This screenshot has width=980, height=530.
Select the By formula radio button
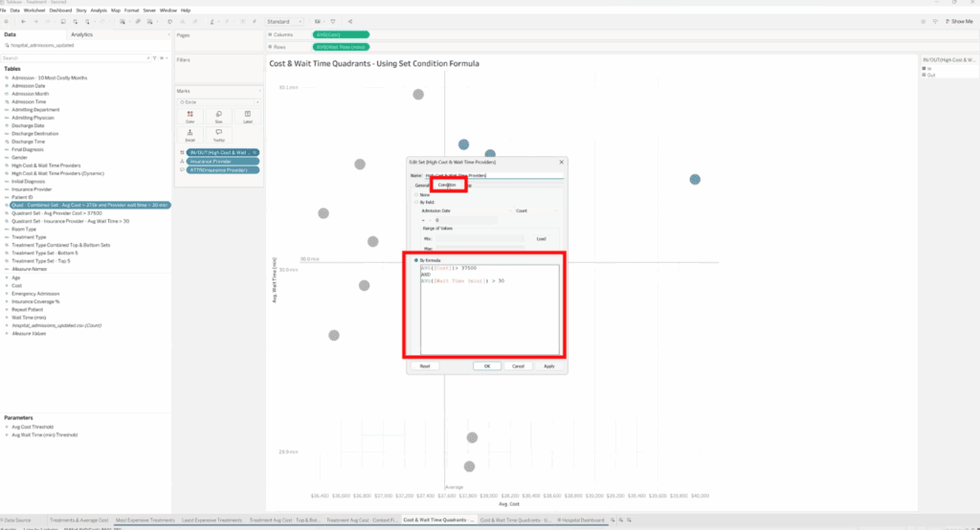point(416,260)
